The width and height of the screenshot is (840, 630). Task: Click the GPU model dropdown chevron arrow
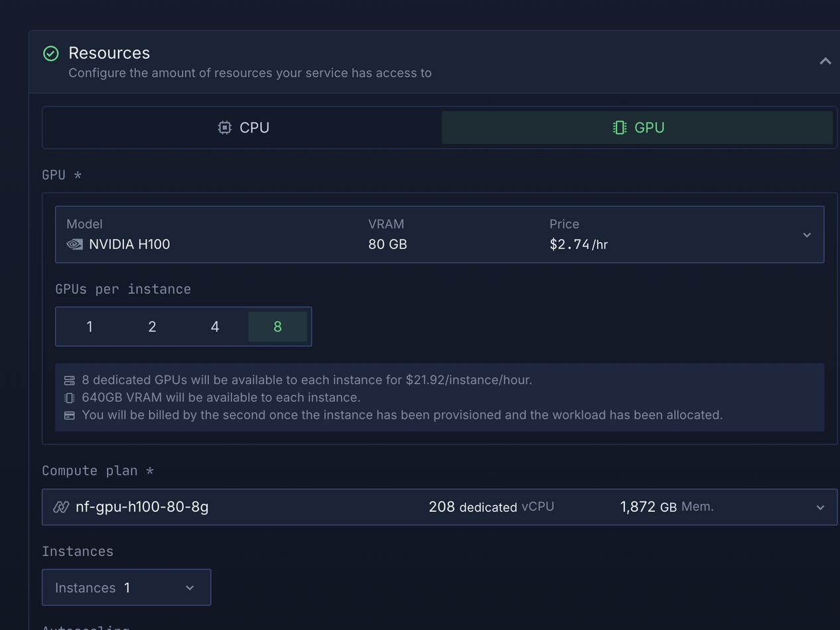coord(807,235)
